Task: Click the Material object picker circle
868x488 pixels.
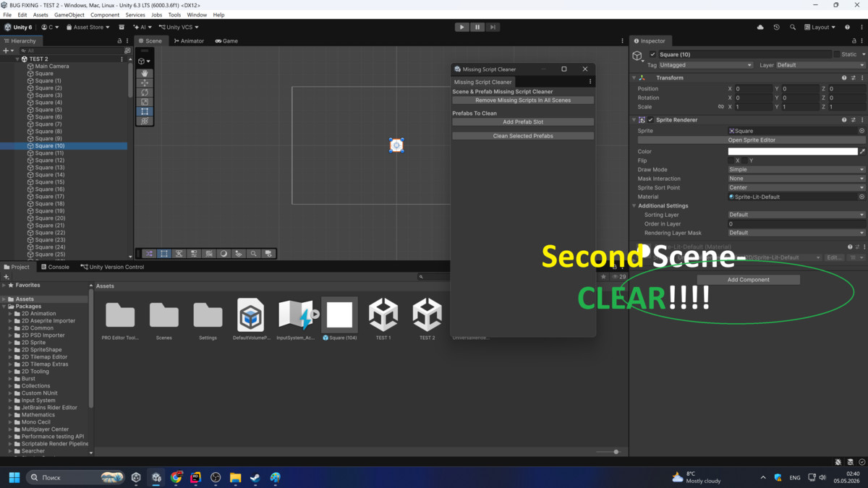Action: click(861, 197)
